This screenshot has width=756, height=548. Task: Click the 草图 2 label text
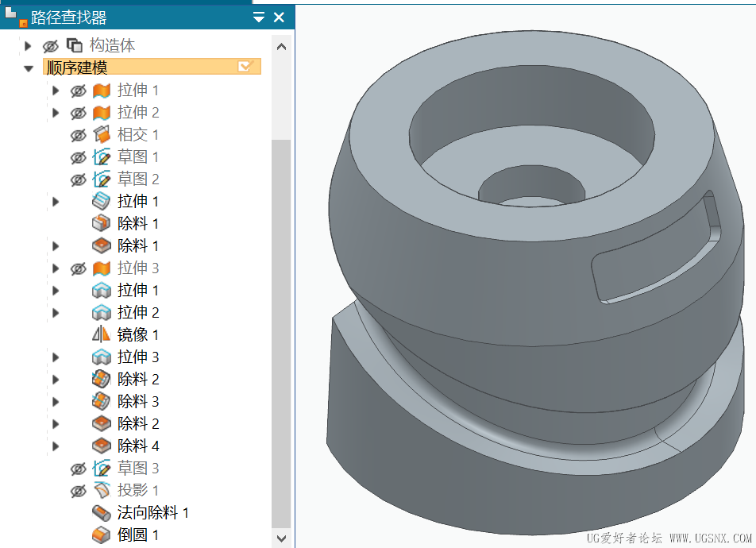[138, 179]
